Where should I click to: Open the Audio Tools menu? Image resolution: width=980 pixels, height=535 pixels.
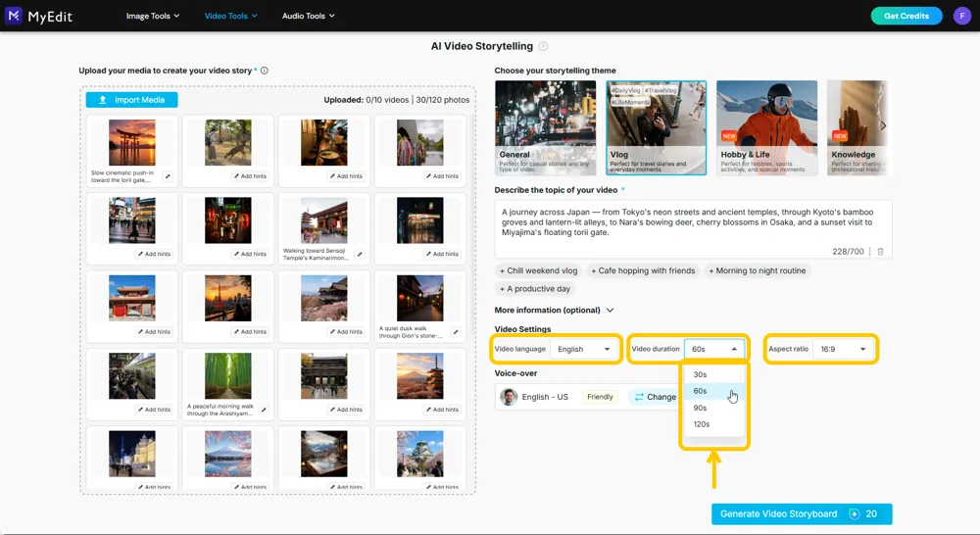pyautogui.click(x=308, y=16)
